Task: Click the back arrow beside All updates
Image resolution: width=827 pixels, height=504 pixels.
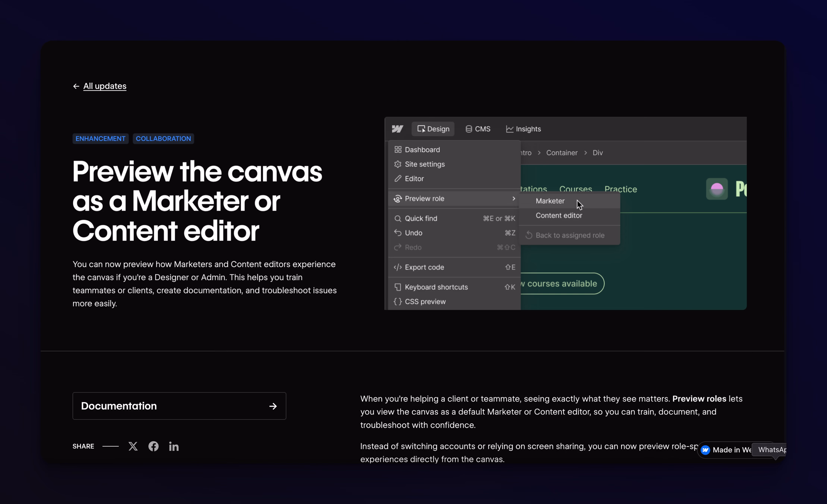Action: pos(76,86)
